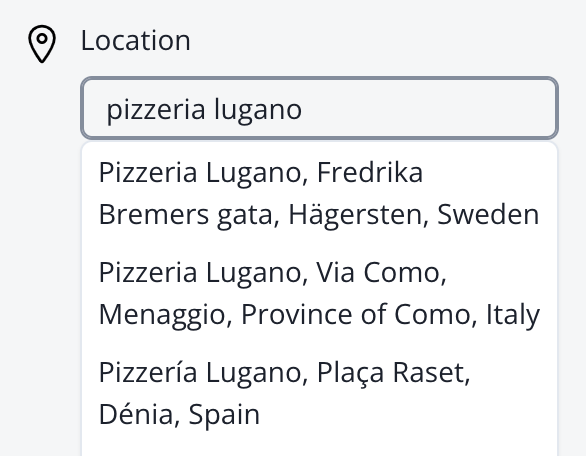Pick the first autocomplete result, Sweden

tap(320, 193)
